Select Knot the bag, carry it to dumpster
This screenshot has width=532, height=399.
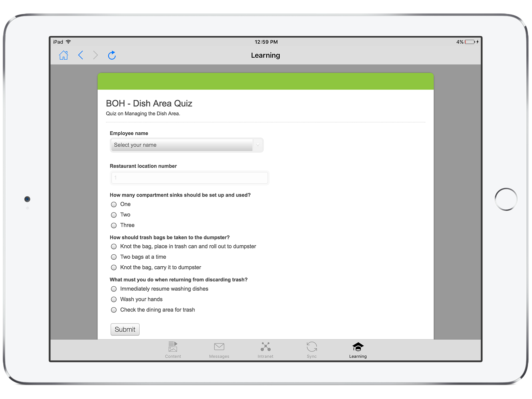tap(114, 268)
